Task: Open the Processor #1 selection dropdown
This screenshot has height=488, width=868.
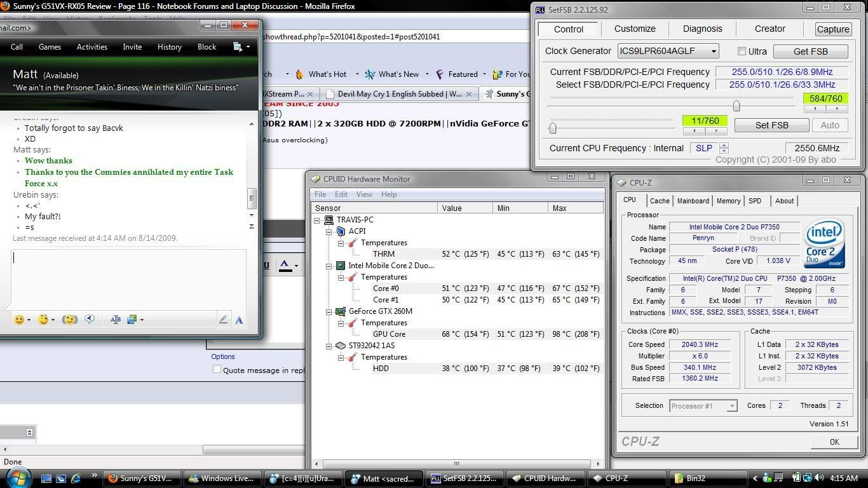Action: [x=731, y=405]
